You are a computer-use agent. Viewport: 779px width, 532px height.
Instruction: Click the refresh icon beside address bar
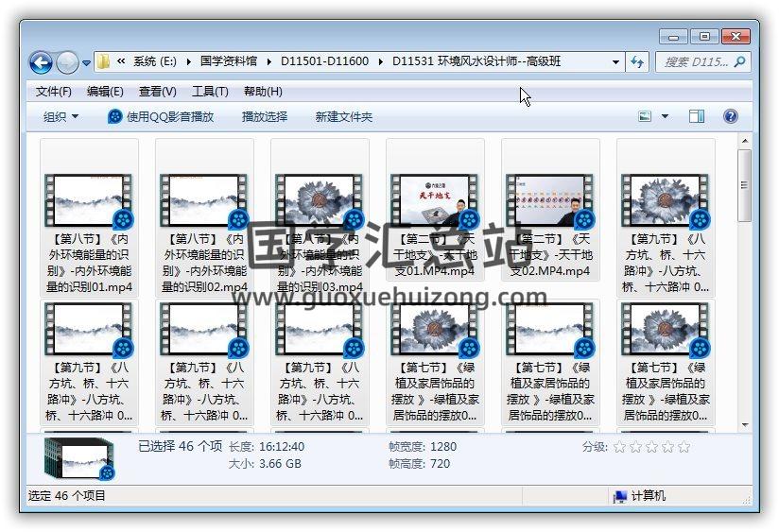click(x=637, y=62)
